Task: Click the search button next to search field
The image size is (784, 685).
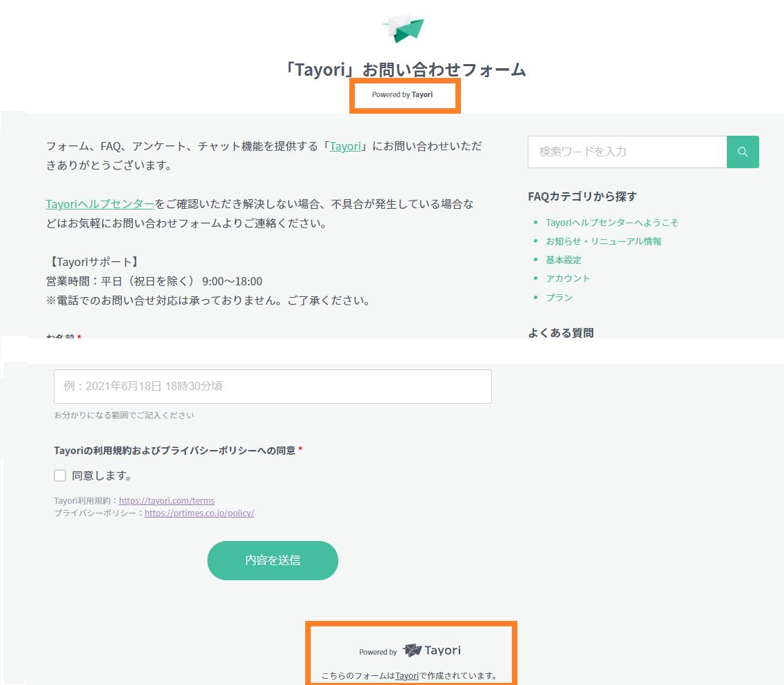Action: (743, 152)
